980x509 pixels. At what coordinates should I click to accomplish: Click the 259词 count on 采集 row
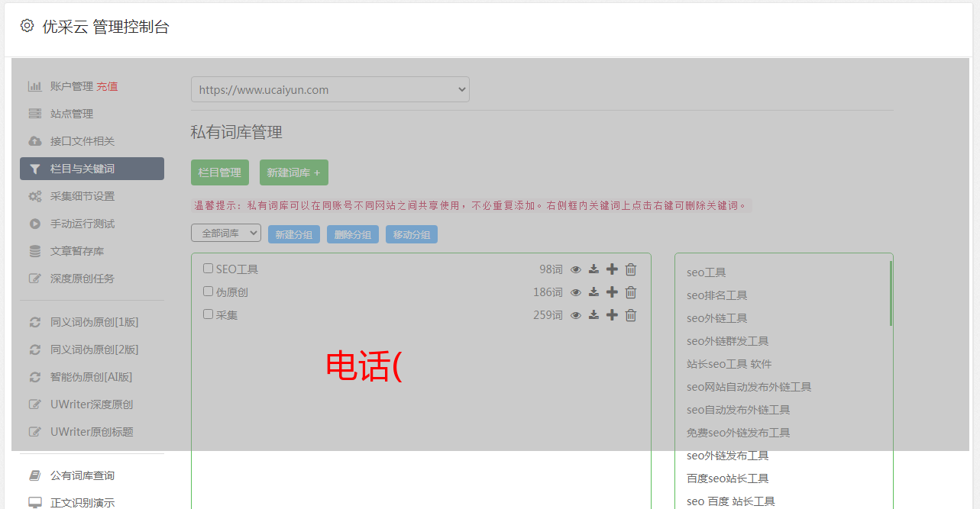click(x=548, y=315)
